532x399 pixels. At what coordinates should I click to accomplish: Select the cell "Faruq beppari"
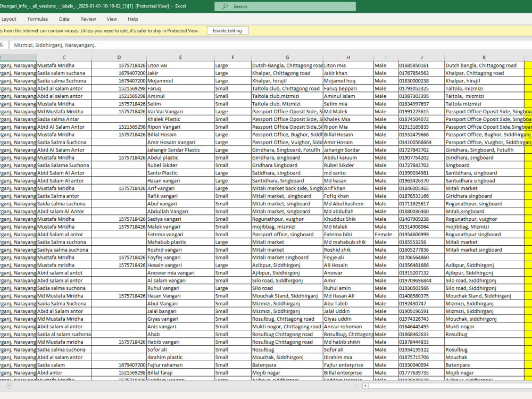click(x=348, y=88)
